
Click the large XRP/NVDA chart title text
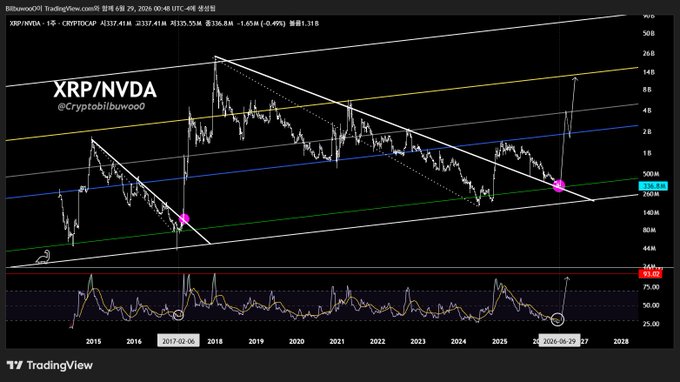(105, 90)
